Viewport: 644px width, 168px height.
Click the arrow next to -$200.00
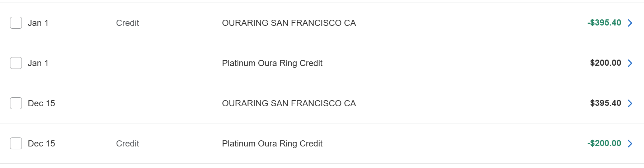[630, 144]
